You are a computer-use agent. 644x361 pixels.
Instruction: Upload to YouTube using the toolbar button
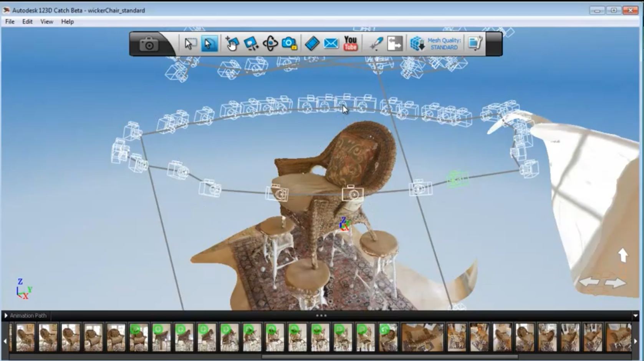tap(350, 44)
